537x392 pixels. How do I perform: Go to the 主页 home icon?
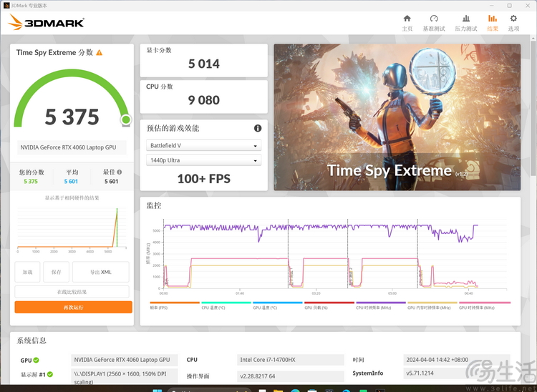(x=407, y=22)
